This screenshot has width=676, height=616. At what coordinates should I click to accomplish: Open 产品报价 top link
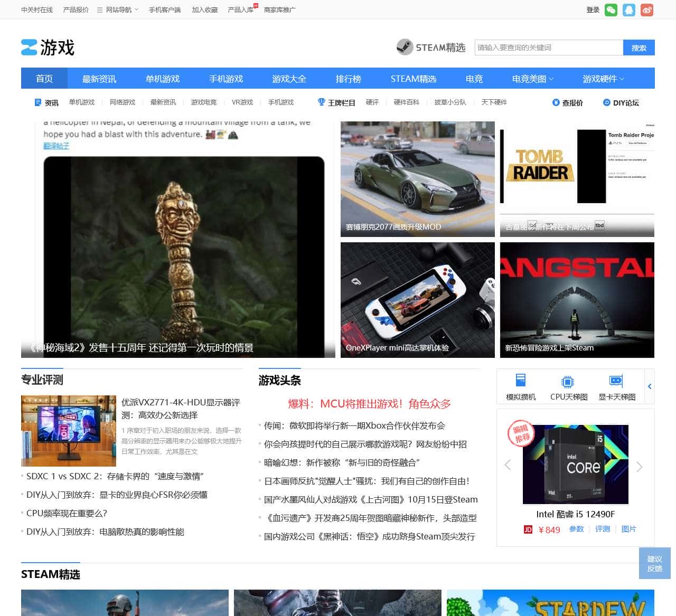[x=76, y=10]
